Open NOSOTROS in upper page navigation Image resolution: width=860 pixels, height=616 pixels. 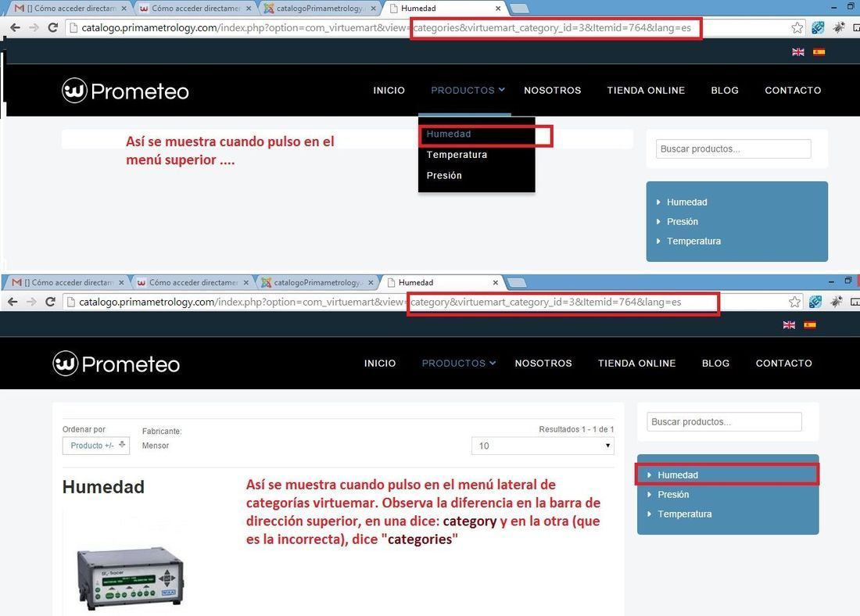tap(552, 91)
